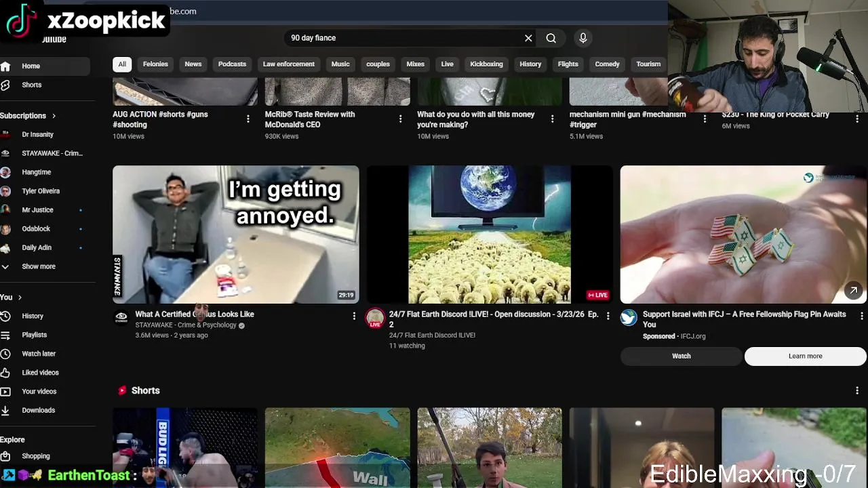Open more options for Flat Earth Discord stream
The height and width of the screenshot is (488, 868).
point(608,316)
